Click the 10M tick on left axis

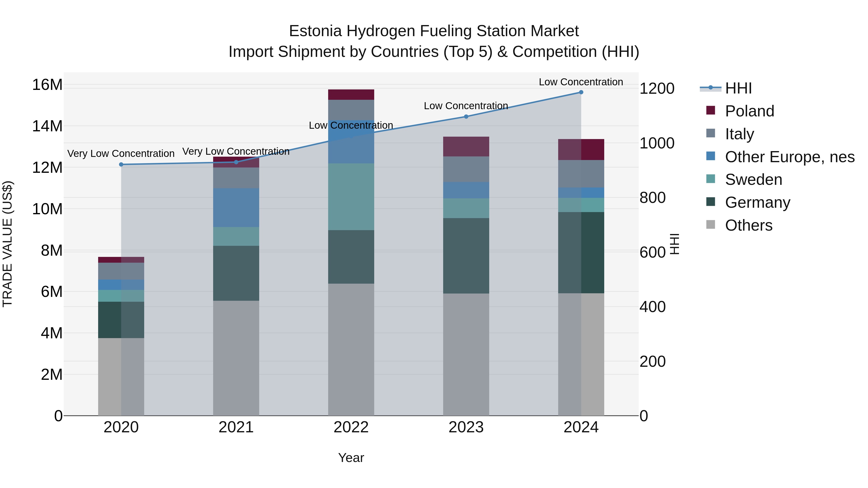[x=47, y=209]
